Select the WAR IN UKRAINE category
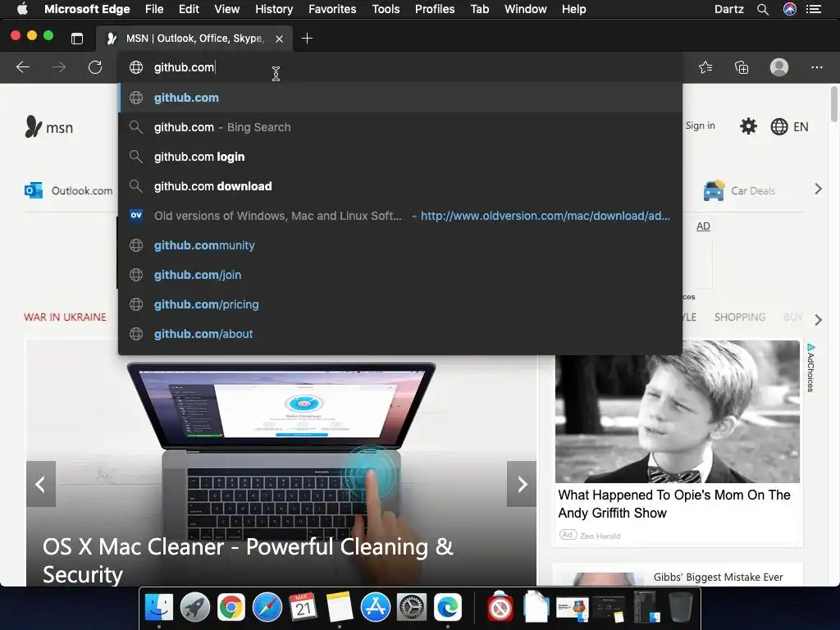 [65, 317]
